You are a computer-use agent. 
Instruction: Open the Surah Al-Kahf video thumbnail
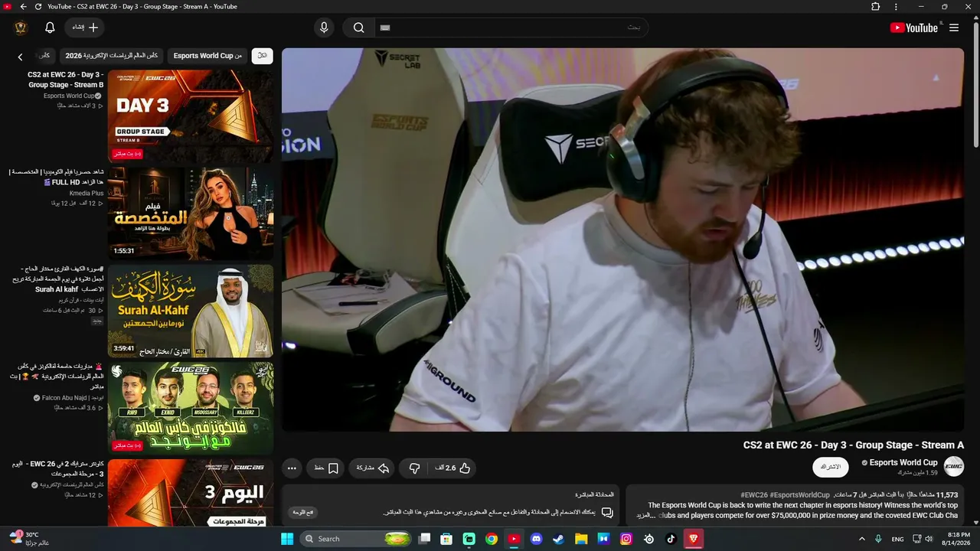coord(191,311)
